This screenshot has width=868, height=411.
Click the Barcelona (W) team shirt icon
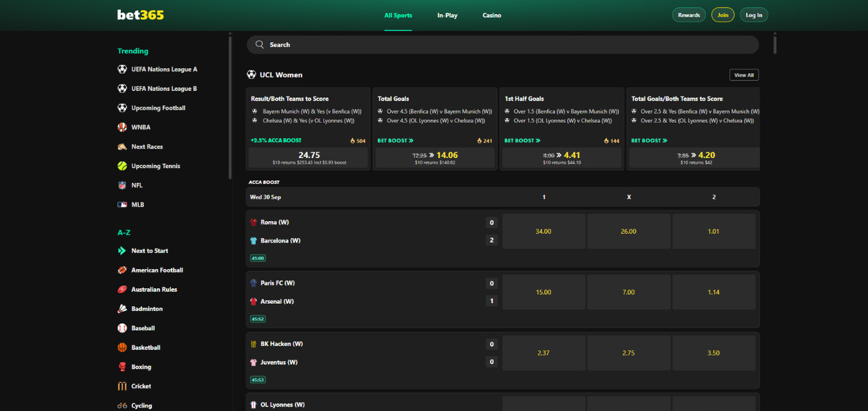(253, 241)
